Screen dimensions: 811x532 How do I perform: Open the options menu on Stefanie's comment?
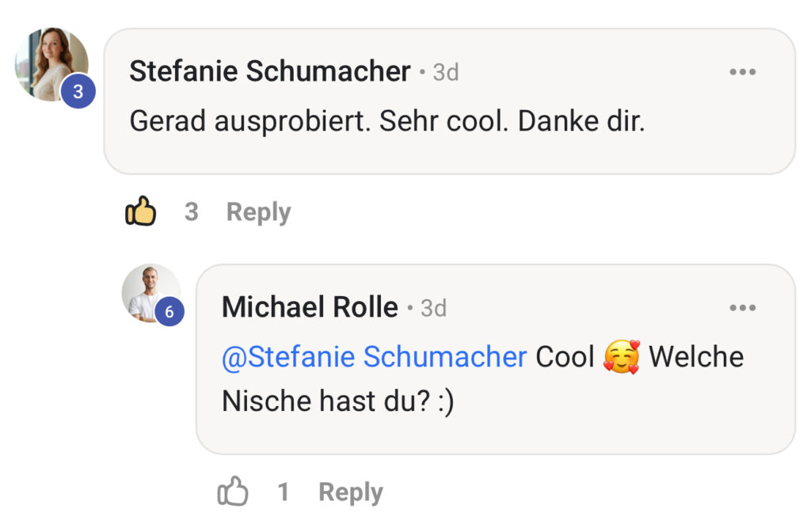pyautogui.click(x=743, y=70)
